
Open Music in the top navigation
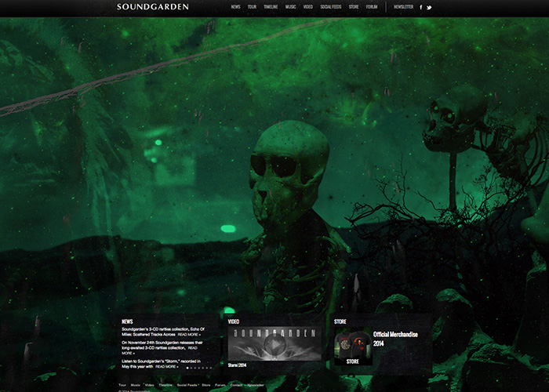point(291,6)
